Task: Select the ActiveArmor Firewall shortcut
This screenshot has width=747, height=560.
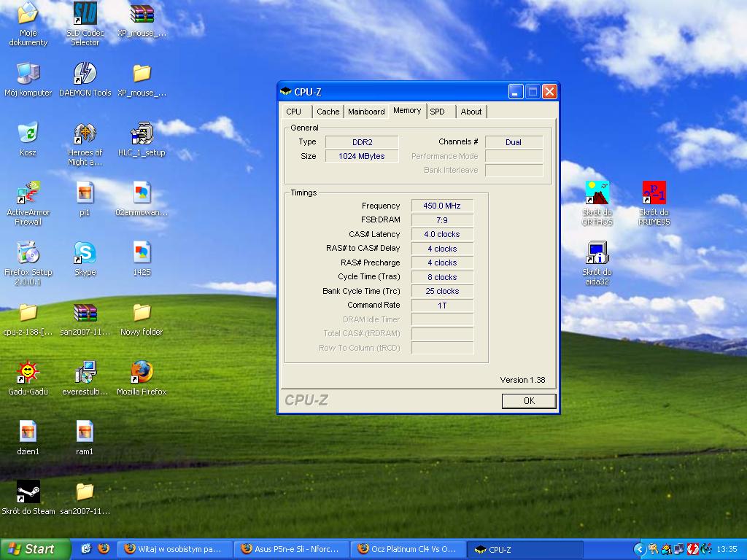Action: (28, 203)
